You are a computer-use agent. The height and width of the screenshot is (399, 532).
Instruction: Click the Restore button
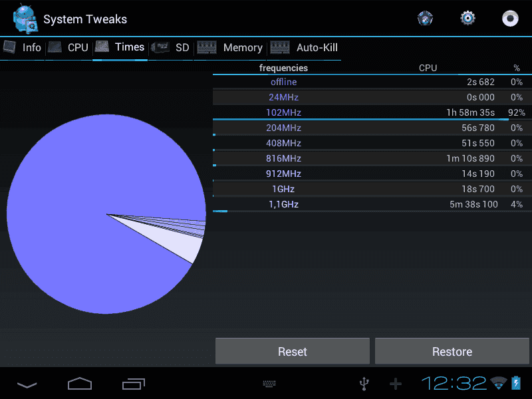pos(452,352)
